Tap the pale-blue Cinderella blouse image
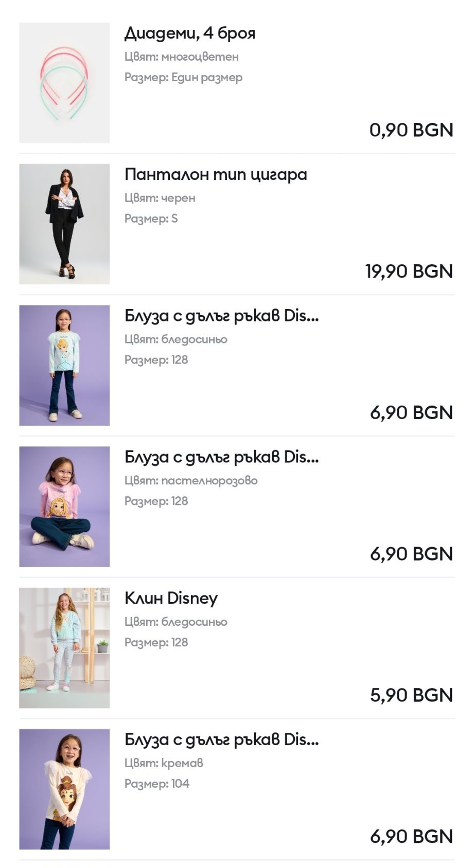Screen dimensions: 474x868 64,365
